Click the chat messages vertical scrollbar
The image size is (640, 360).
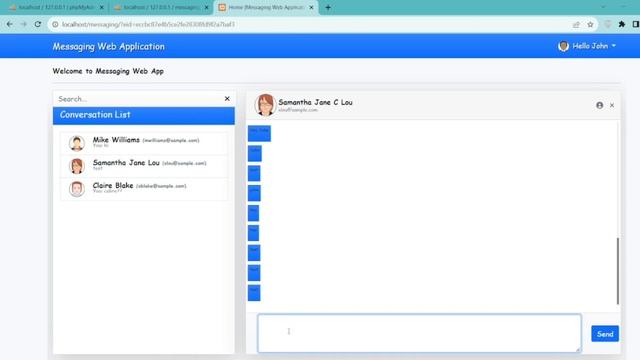[618, 271]
